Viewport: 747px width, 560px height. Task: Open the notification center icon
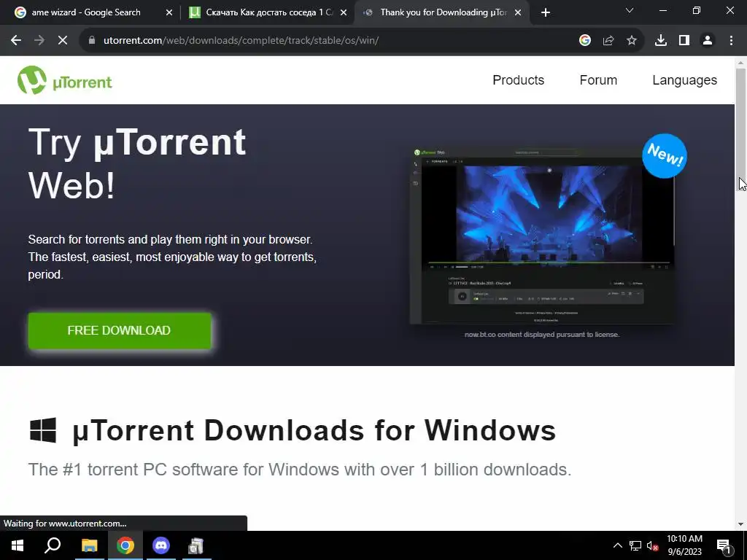(724, 546)
